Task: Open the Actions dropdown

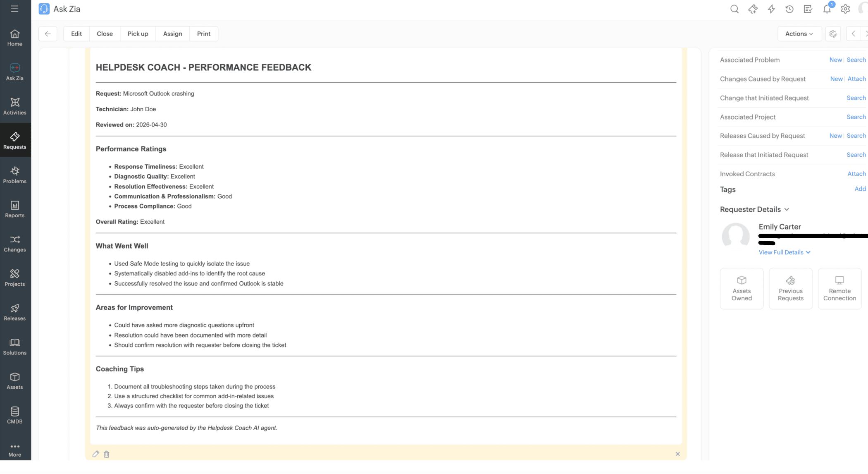Action: tap(799, 34)
